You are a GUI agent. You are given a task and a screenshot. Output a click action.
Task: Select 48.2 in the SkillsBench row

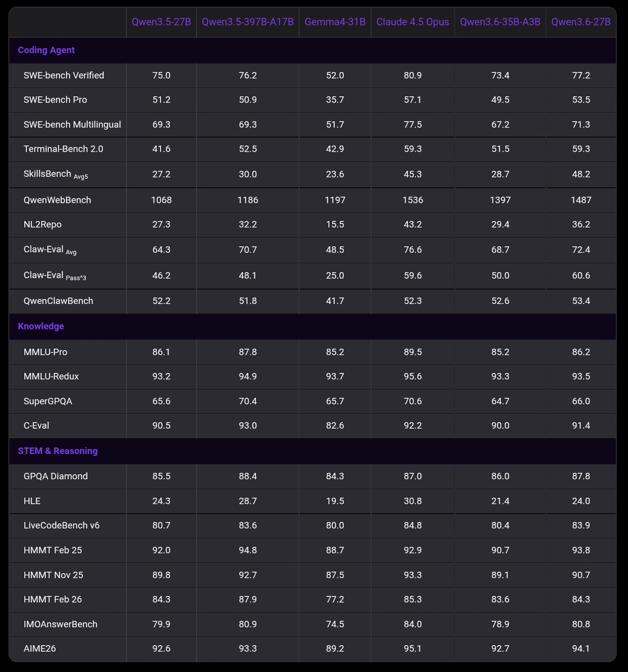(581, 174)
